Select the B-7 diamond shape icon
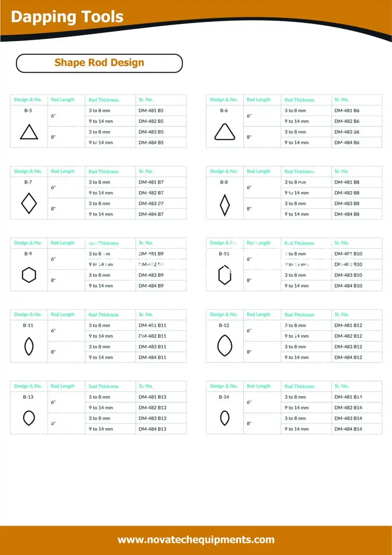This screenshot has height=555, width=392. click(x=29, y=204)
